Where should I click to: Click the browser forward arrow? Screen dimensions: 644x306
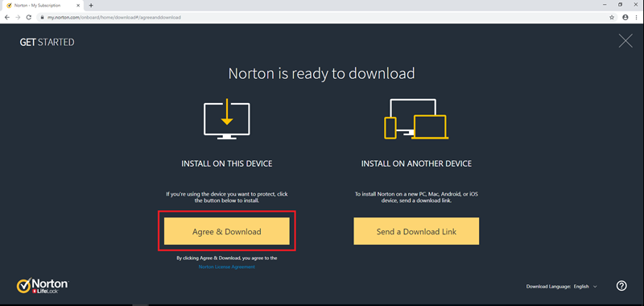pyautogui.click(x=18, y=17)
